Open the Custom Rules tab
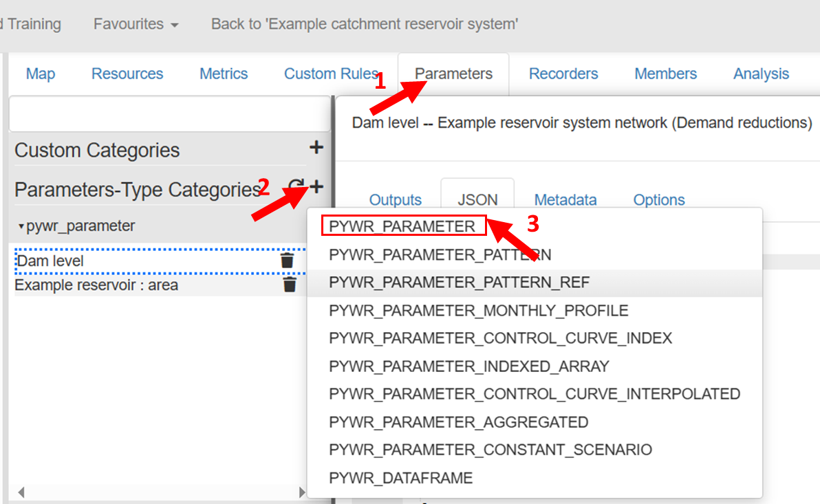The height and width of the screenshot is (504, 820). (x=331, y=74)
